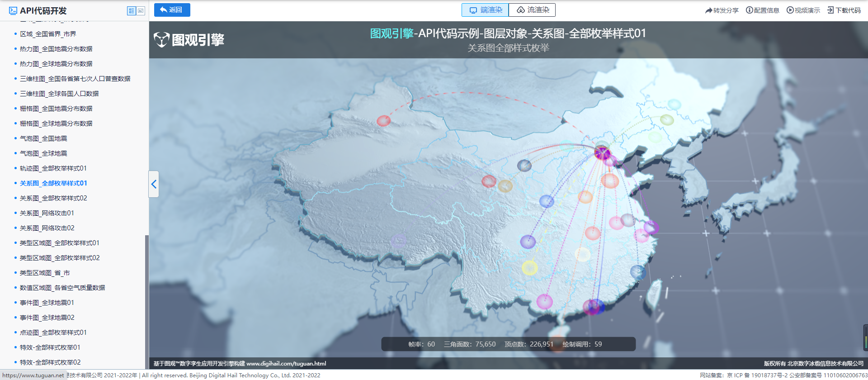Open 区域_全国省界_市界 example

[x=48, y=34]
